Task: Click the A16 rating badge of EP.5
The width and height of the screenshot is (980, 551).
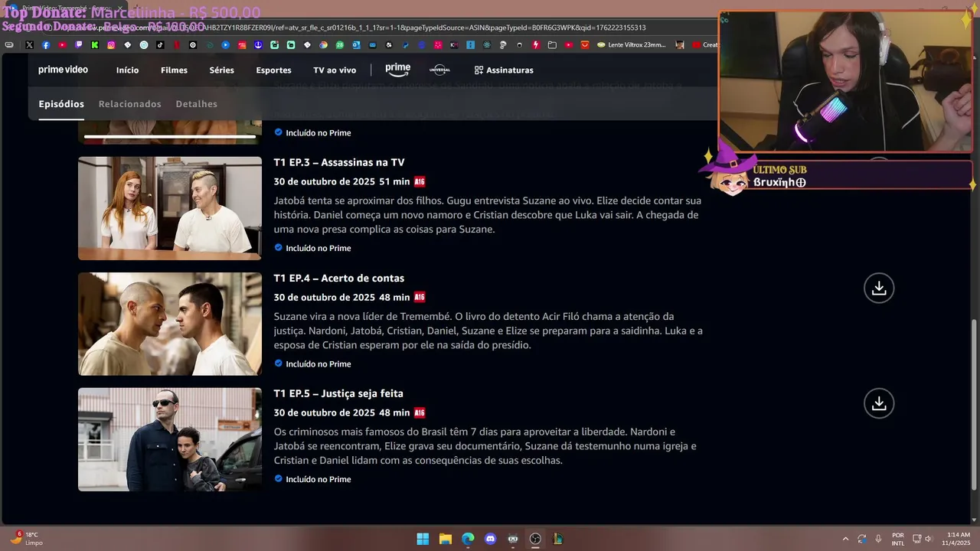Action: [420, 412]
